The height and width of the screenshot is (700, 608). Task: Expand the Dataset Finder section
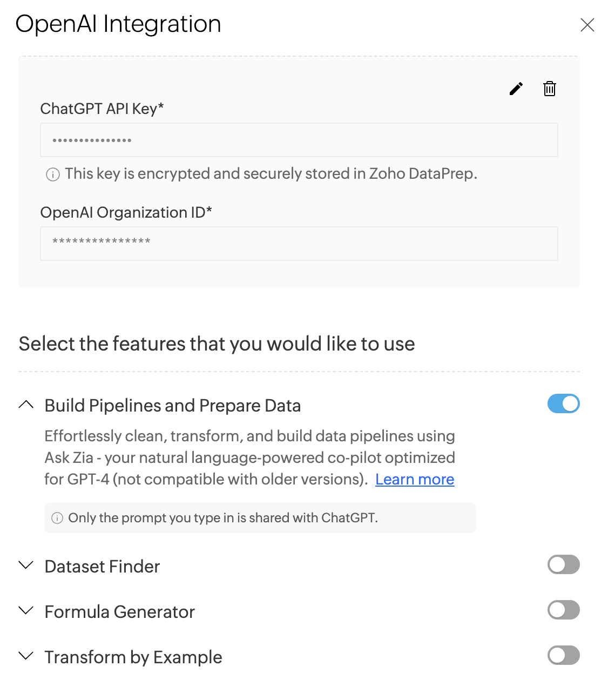[x=26, y=565]
